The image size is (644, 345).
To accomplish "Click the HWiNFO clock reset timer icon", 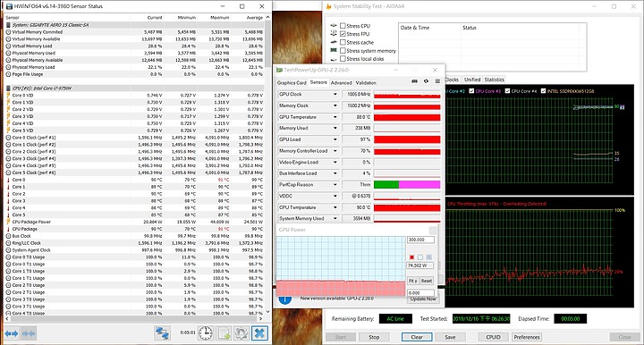I will point(206,333).
